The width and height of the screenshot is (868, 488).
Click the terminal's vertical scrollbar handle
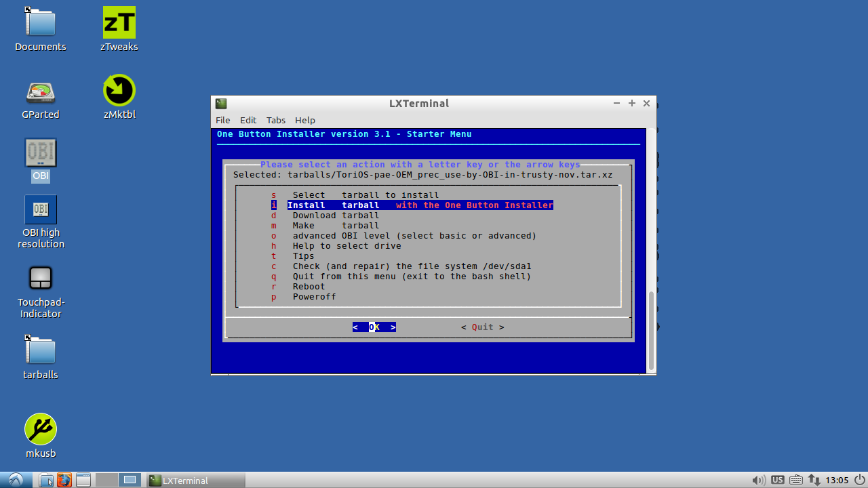651,331
